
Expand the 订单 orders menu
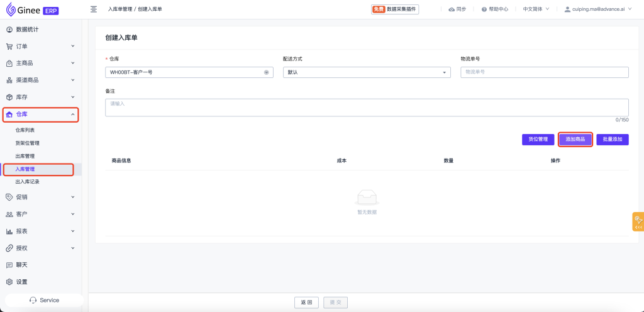(40, 46)
